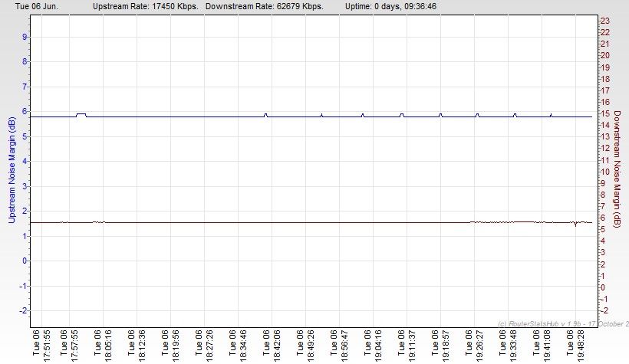Click the upstream margin spike near 18:42:06
This screenshot has height=364, width=629.
pos(265,115)
